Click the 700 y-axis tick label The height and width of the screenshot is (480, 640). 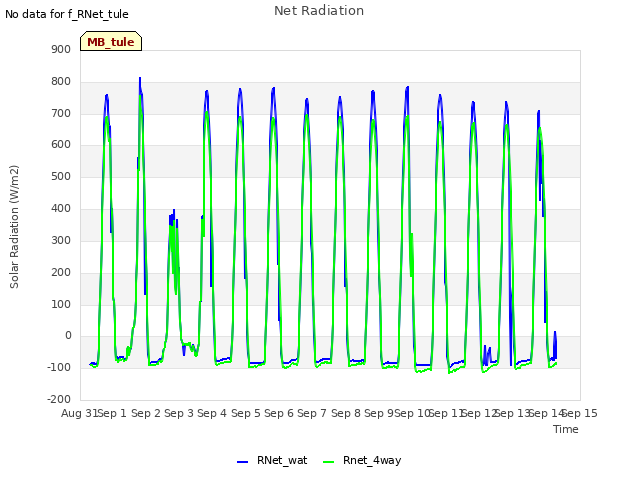click(x=61, y=113)
